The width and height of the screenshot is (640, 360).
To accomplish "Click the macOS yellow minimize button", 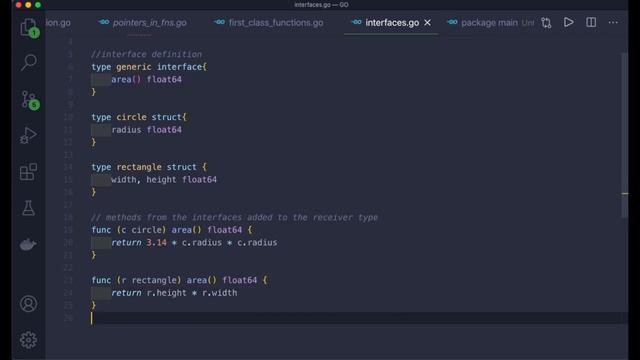I will [28, 5].
